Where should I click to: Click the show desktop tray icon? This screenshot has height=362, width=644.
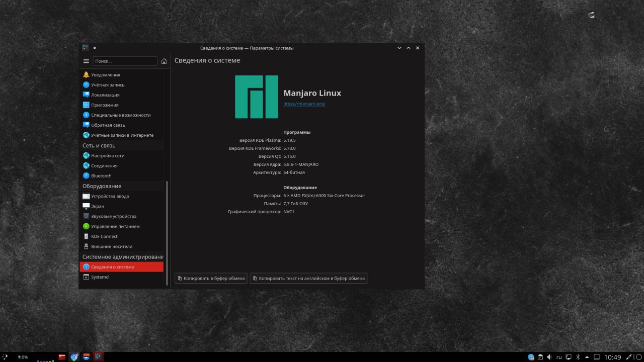click(x=597, y=357)
